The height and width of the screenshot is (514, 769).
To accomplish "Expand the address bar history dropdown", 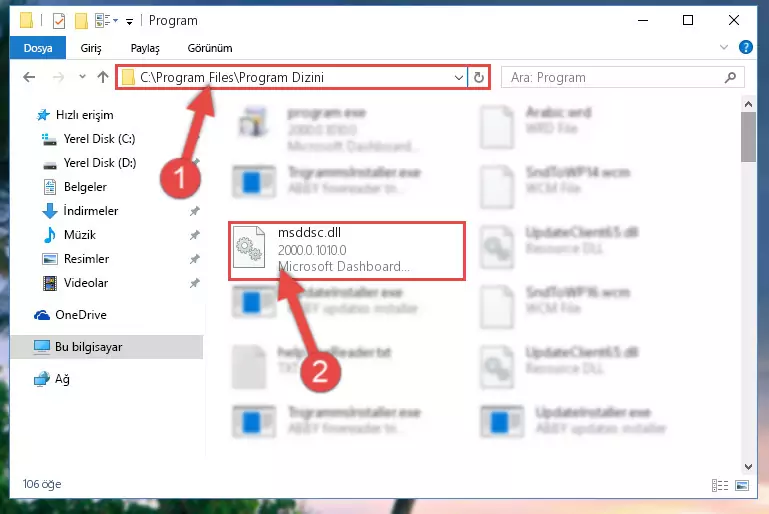I will [459, 77].
